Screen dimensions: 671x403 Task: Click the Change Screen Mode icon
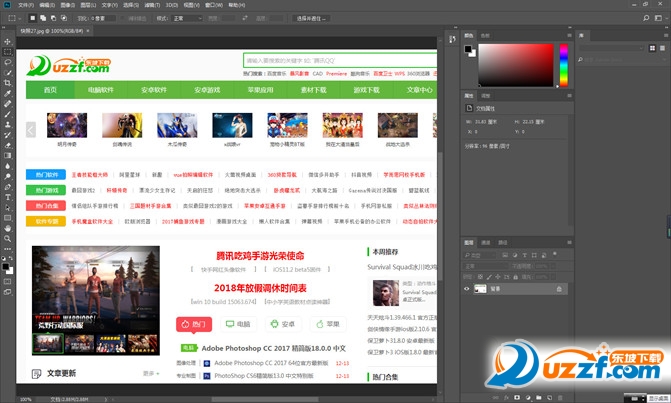point(7,292)
